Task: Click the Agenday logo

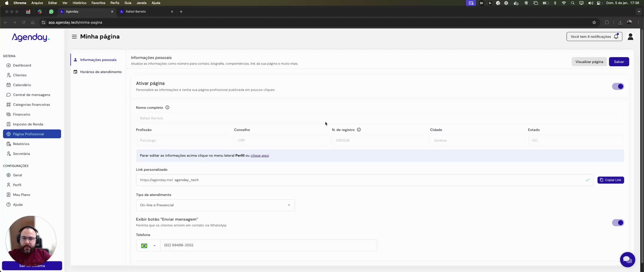Action: coord(31,37)
